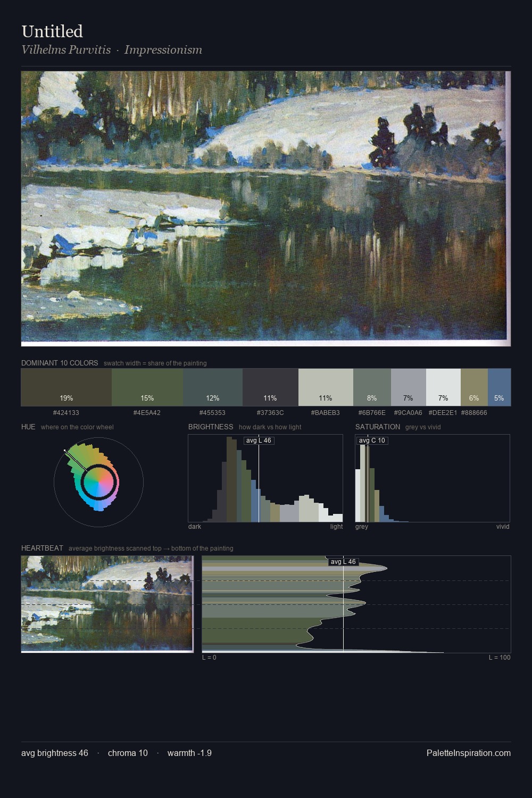This screenshot has width=532, height=798.
Task: Click the BRIGHTNESS section heading
Action: [211, 427]
